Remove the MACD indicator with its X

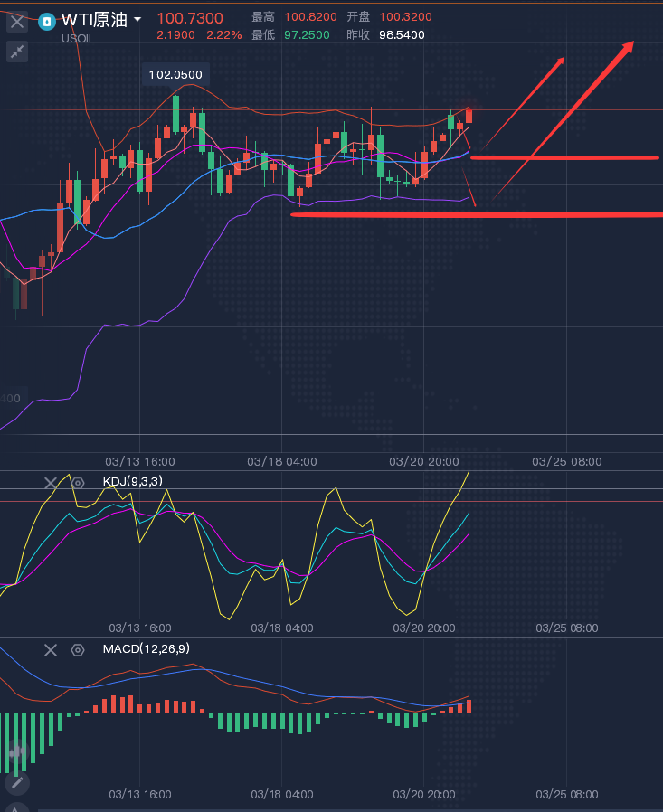(x=51, y=649)
